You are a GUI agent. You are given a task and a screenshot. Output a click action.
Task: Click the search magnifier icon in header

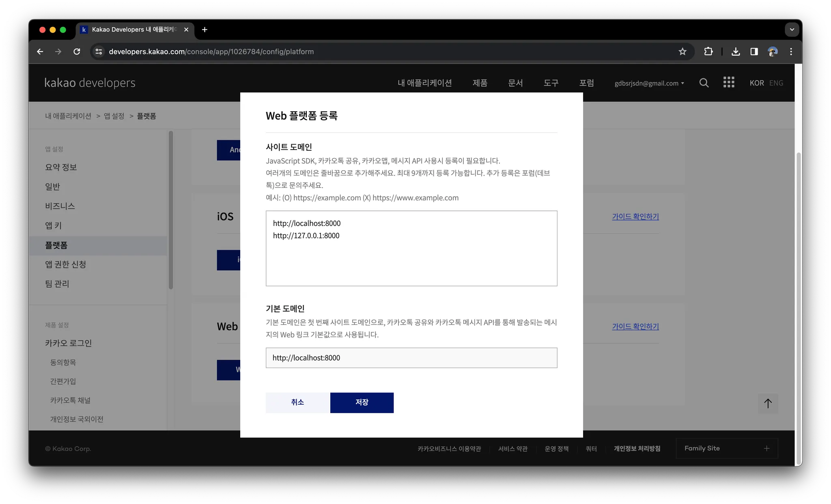(704, 83)
